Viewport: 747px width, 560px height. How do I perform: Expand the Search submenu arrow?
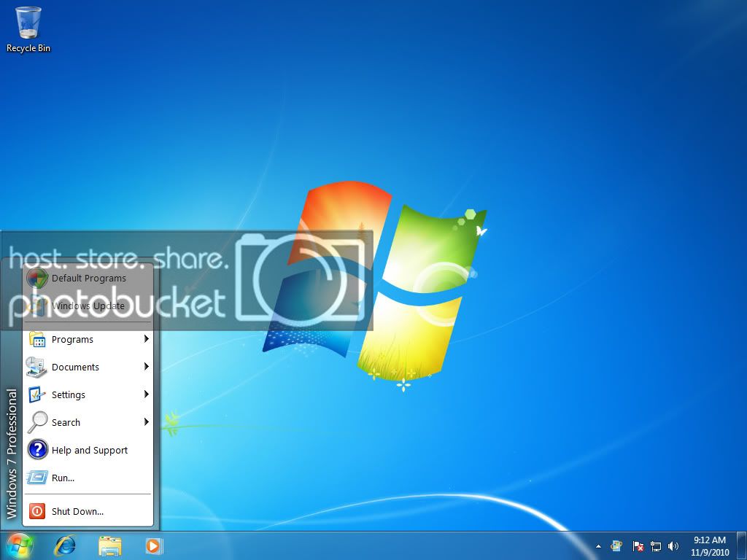147,422
